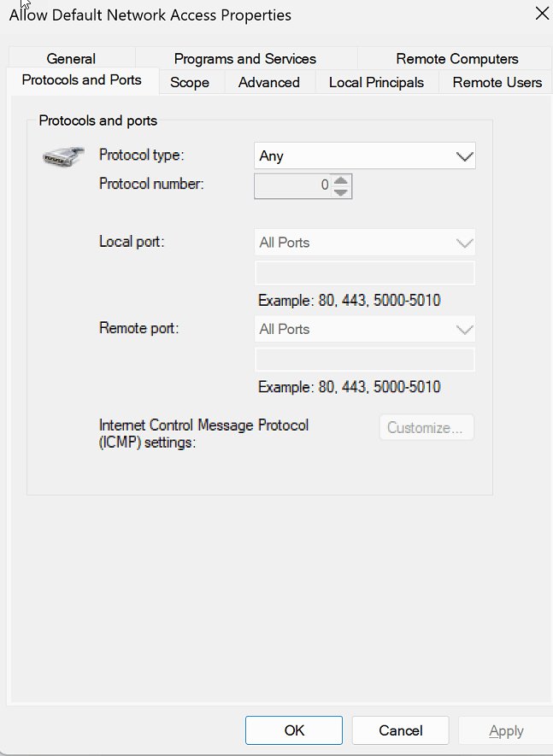Click the Local port text box
This screenshot has height=756, width=553.
tap(365, 273)
